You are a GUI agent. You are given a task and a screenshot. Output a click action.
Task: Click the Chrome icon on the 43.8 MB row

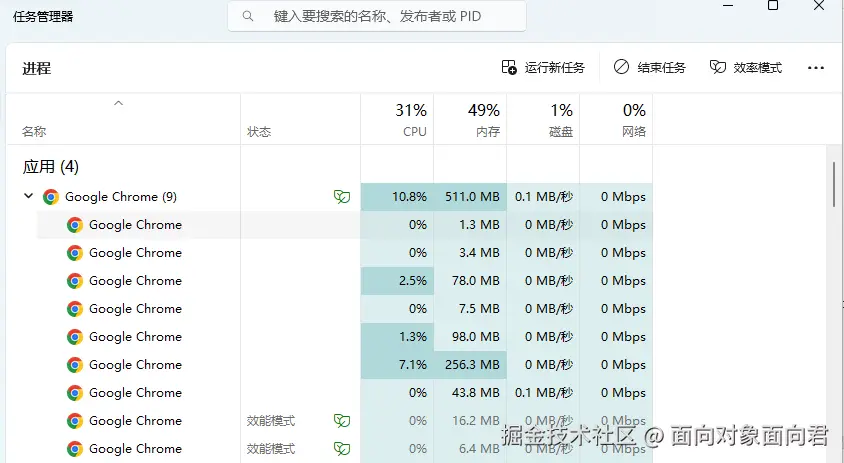point(75,393)
